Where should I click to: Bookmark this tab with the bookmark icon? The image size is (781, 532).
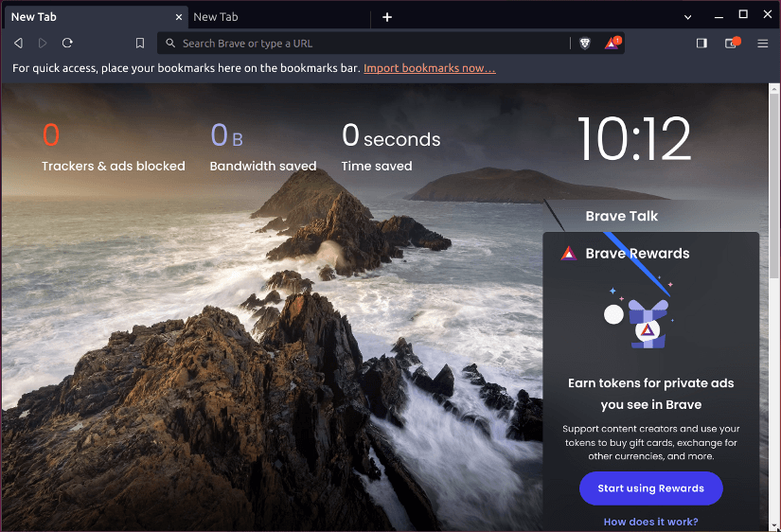click(140, 44)
